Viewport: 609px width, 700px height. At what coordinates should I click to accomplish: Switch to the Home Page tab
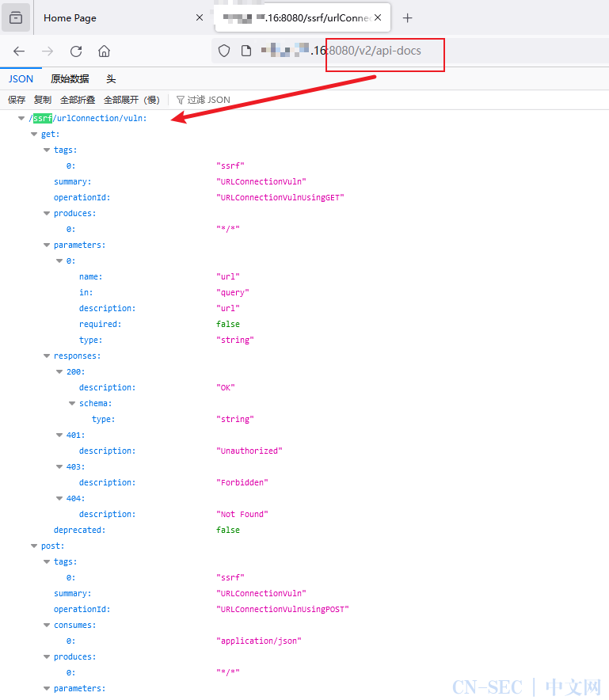tap(120, 18)
